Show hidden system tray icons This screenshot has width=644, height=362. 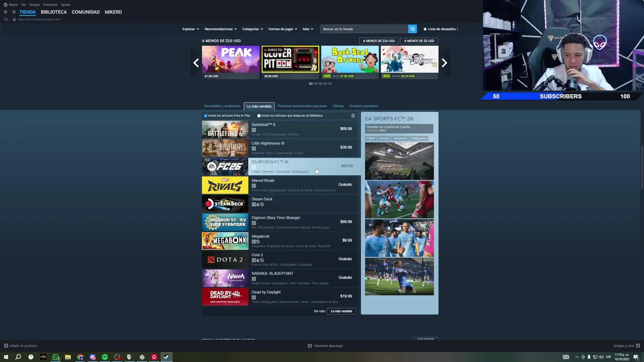coord(577,357)
